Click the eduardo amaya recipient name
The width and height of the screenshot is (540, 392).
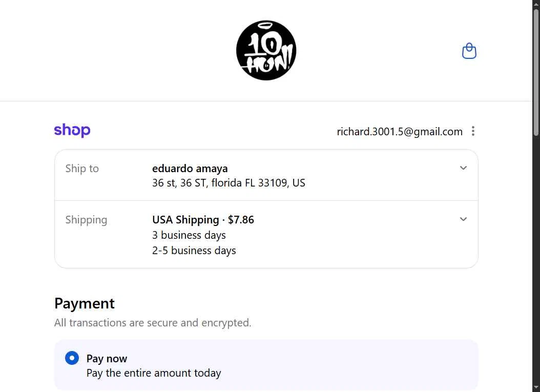coord(190,169)
